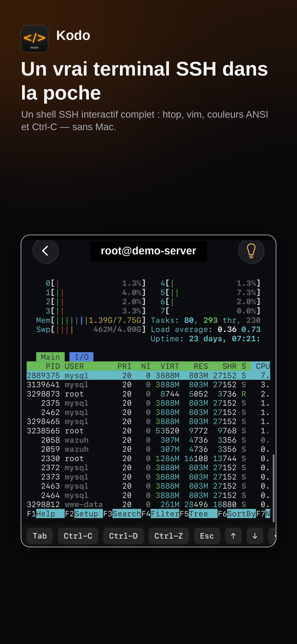Click the 'Un vrai terminal SSH' headline
Image resolution: width=297 pixels, height=644 pixels.
[x=145, y=81]
